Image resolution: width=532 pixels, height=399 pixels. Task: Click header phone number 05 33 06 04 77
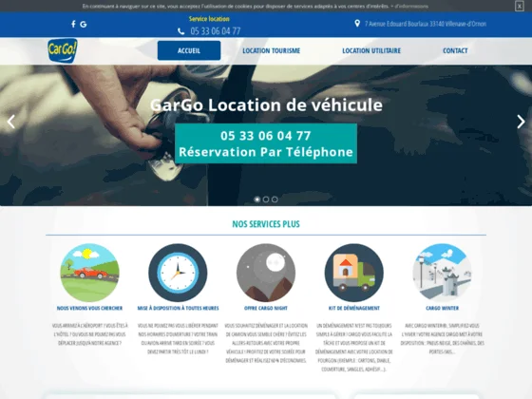coord(216,31)
